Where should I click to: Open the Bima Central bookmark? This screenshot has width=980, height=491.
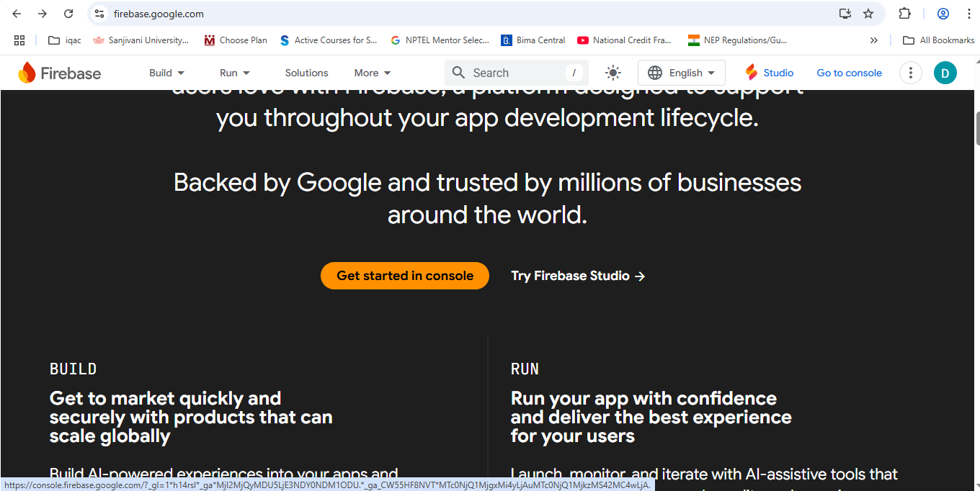coord(533,40)
